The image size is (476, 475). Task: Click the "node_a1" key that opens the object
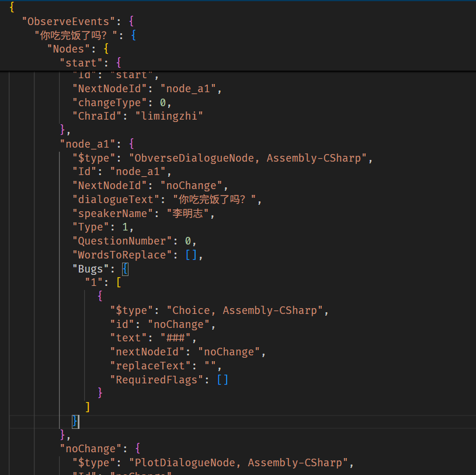click(88, 144)
